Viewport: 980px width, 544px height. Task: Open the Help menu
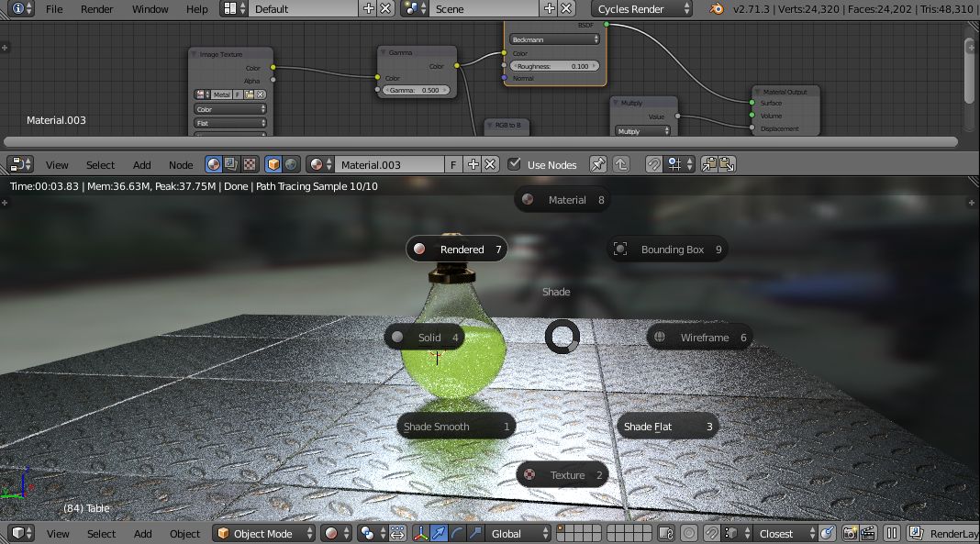tap(197, 9)
